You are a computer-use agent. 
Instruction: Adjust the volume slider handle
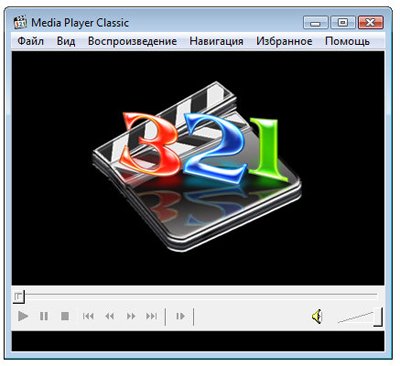tap(378, 317)
